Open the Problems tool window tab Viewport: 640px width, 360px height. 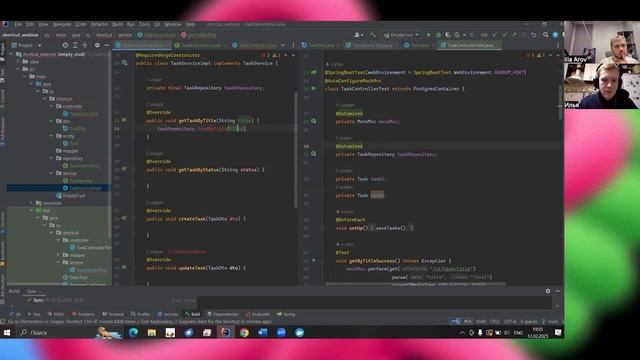[x=83, y=314]
